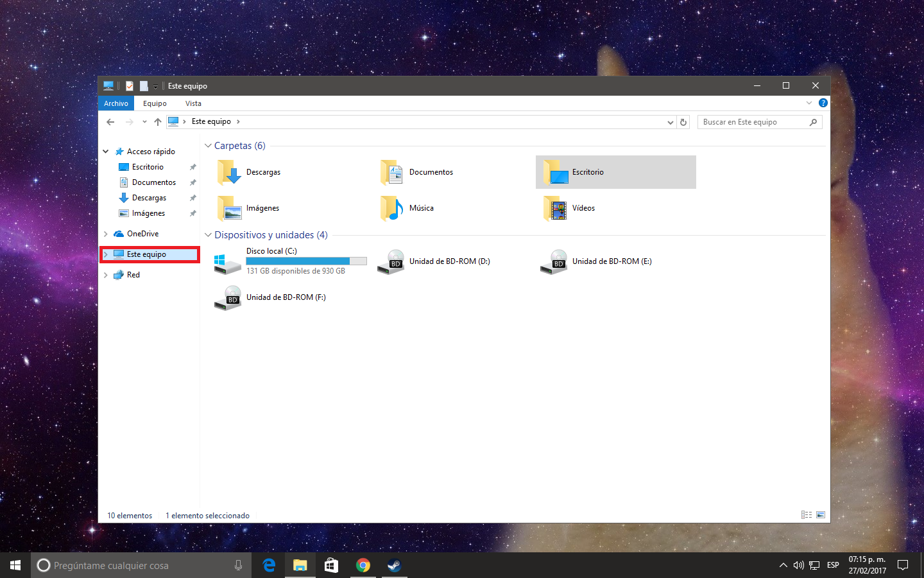This screenshot has height=578, width=924.
Task: Click the chevron after Este equipo breadcrumb
Action: point(238,121)
